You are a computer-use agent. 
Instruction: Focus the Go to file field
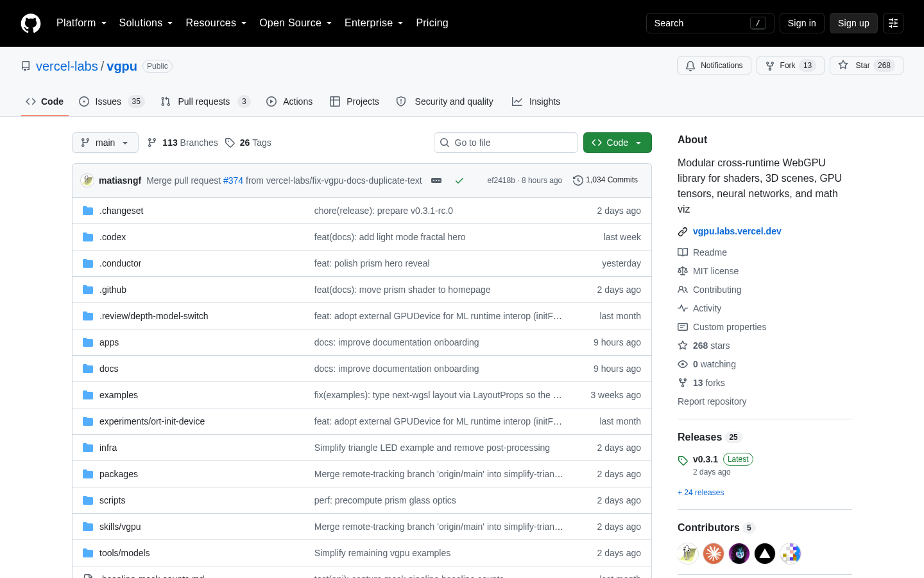[506, 143]
